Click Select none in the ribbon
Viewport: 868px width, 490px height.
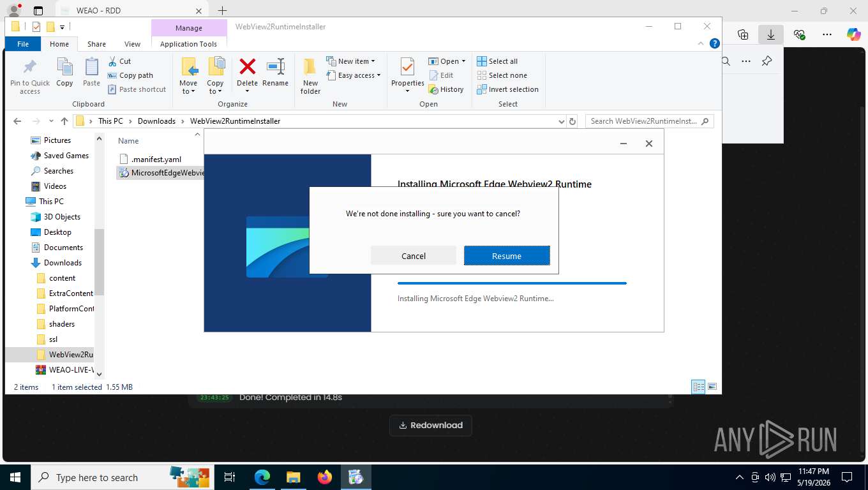(502, 75)
